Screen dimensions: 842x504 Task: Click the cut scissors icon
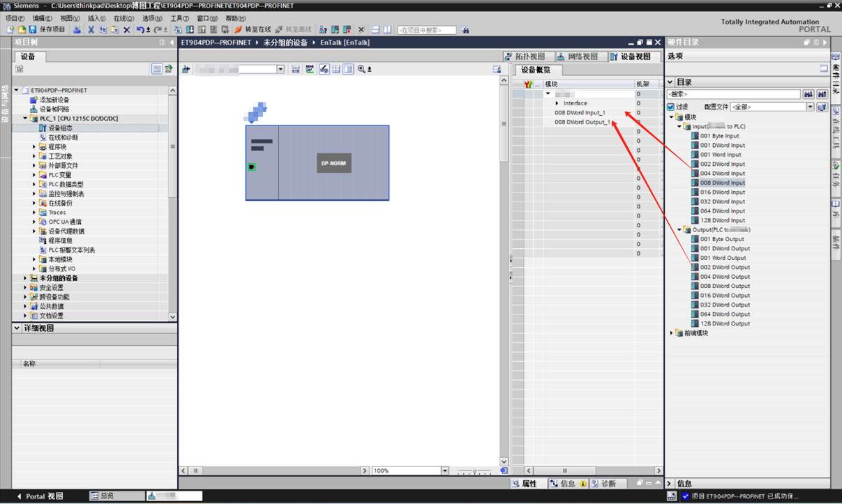pos(91,30)
